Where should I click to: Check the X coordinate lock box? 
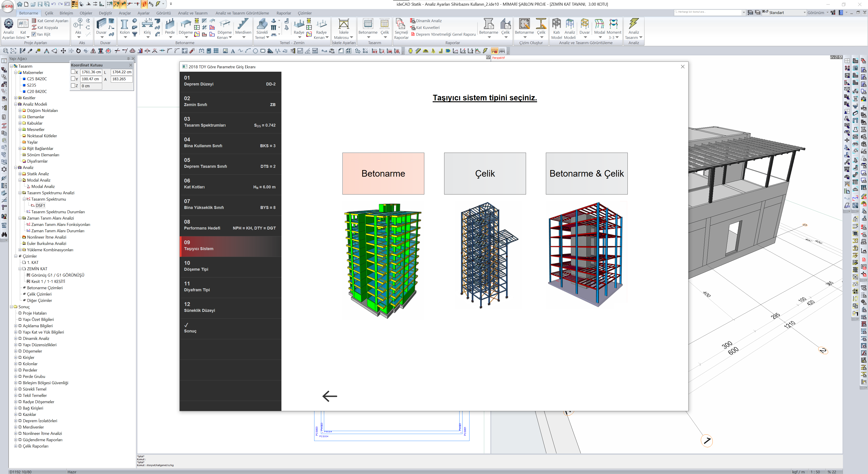point(73,72)
